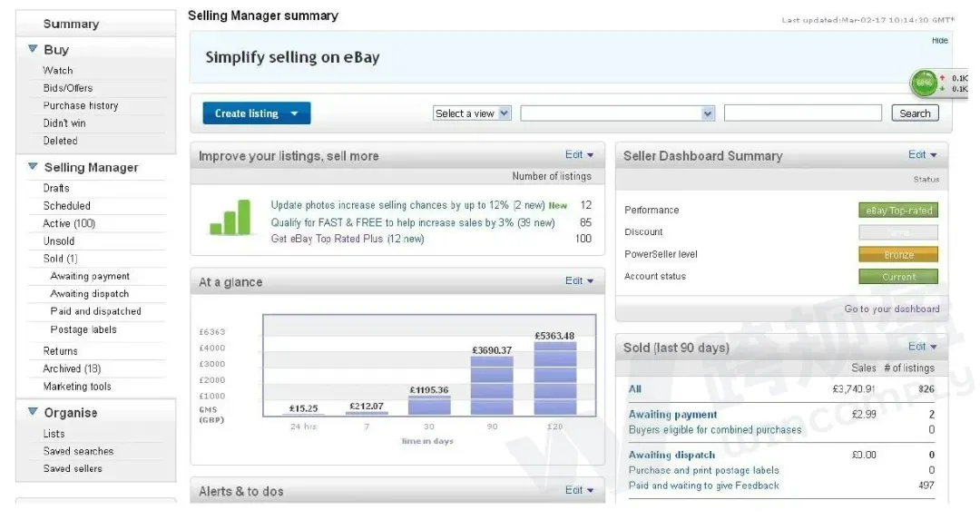
Task: Click the green 68% circular badge
Action: pos(924,83)
